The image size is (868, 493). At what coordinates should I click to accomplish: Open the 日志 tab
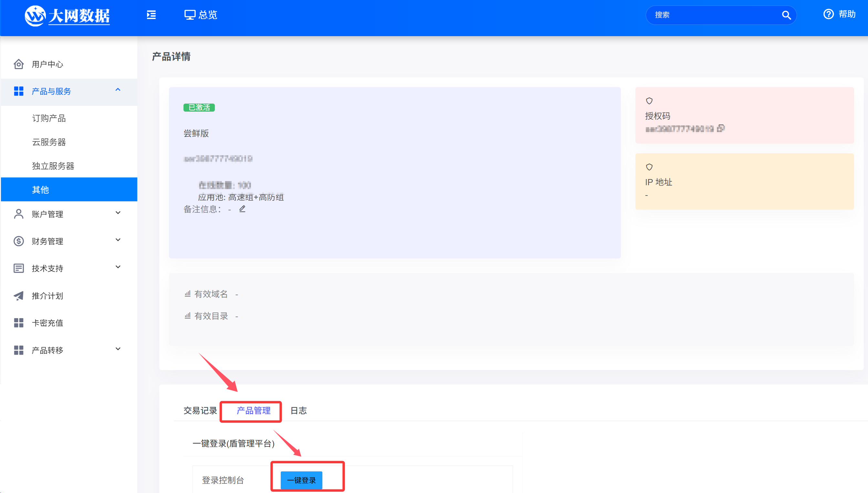click(298, 410)
